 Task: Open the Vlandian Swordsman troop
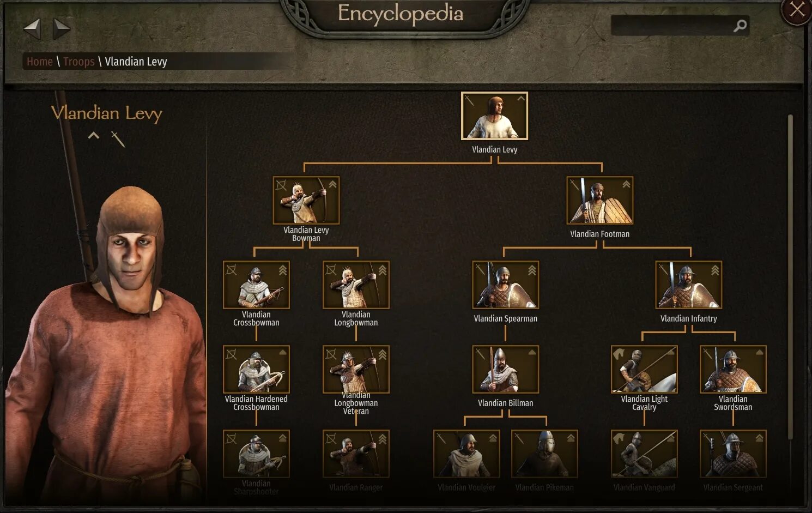click(x=733, y=369)
